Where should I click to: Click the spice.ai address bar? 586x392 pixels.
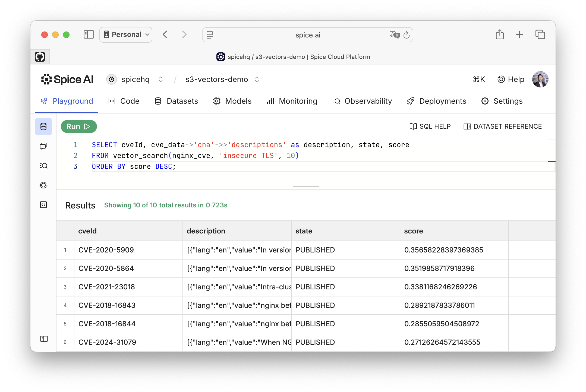(307, 35)
